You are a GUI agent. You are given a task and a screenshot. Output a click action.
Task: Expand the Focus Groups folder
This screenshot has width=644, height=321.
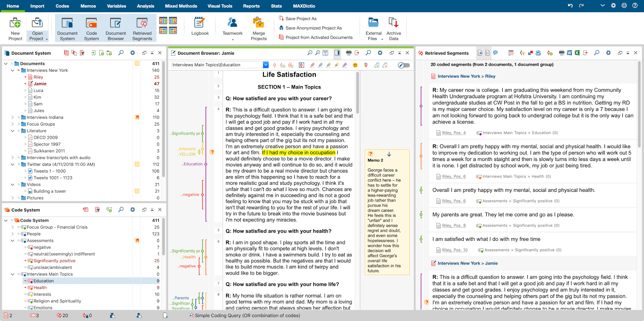coord(13,124)
